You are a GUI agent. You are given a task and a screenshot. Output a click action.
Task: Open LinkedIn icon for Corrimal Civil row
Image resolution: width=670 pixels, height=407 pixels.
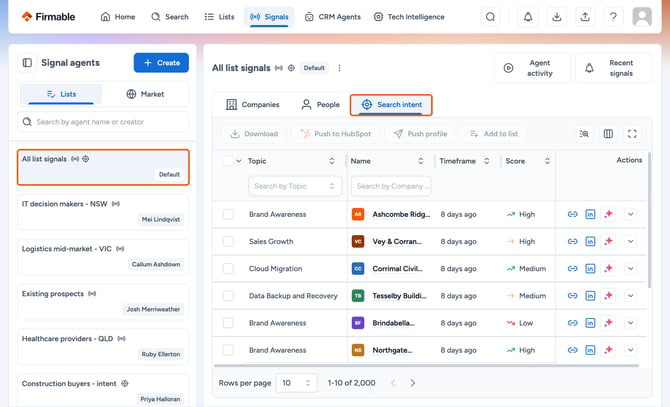click(x=590, y=269)
